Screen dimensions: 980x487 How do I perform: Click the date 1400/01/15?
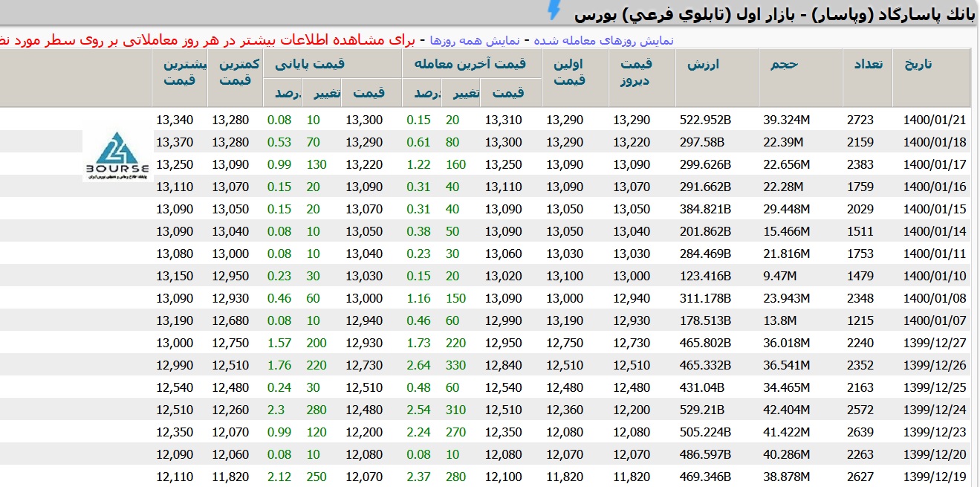935,209
